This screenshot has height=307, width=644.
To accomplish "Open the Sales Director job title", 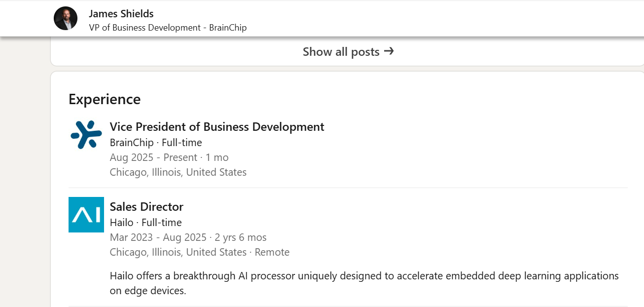I will [146, 207].
